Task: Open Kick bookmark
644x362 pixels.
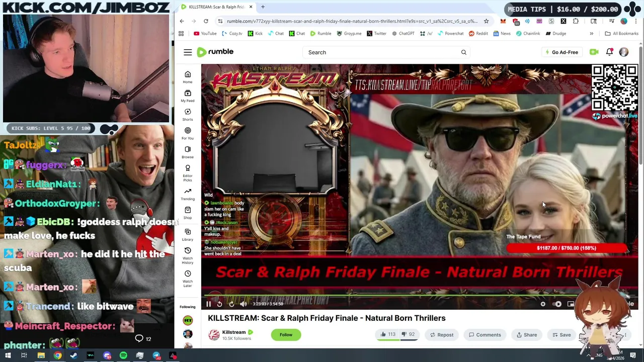Action: [255, 34]
